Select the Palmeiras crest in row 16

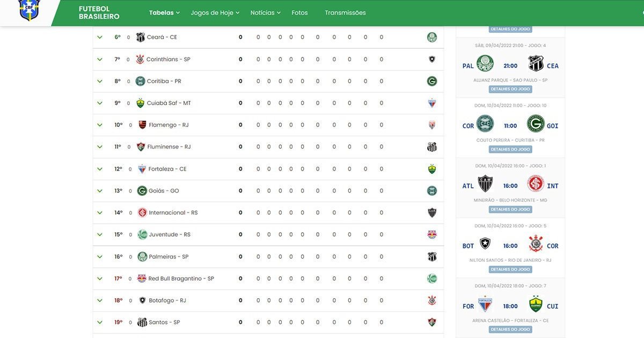141,256
